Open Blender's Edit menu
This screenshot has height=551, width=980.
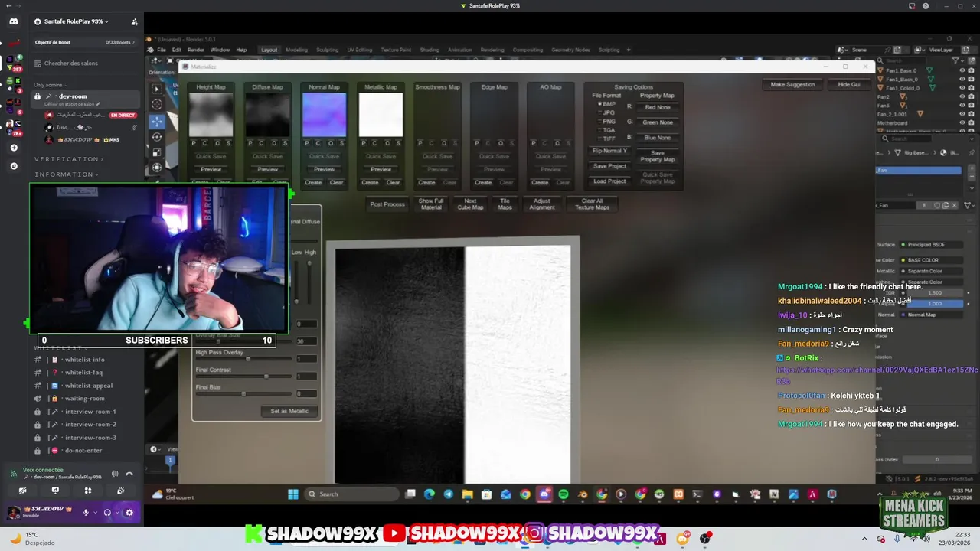176,50
